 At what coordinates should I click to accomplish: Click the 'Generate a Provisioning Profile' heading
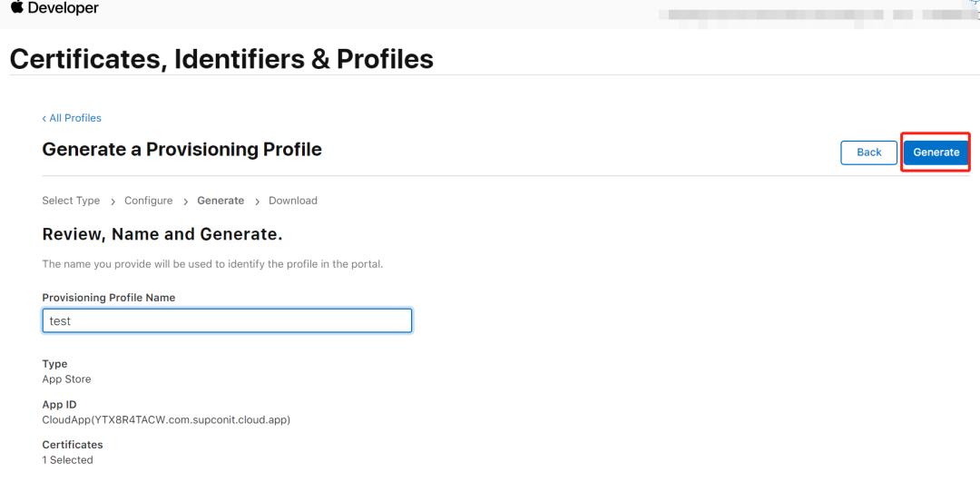(181, 149)
